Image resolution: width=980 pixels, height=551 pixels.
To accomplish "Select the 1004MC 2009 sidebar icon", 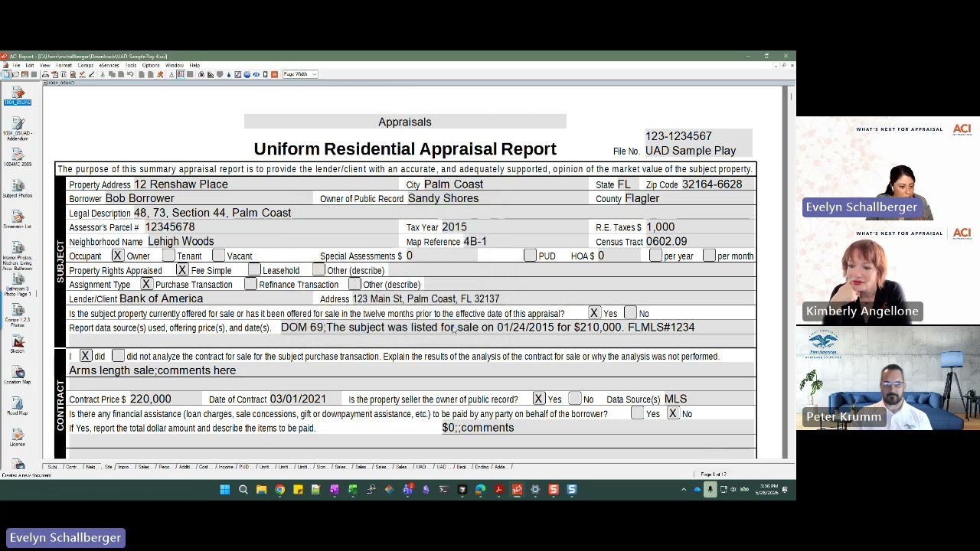I will click(x=17, y=157).
